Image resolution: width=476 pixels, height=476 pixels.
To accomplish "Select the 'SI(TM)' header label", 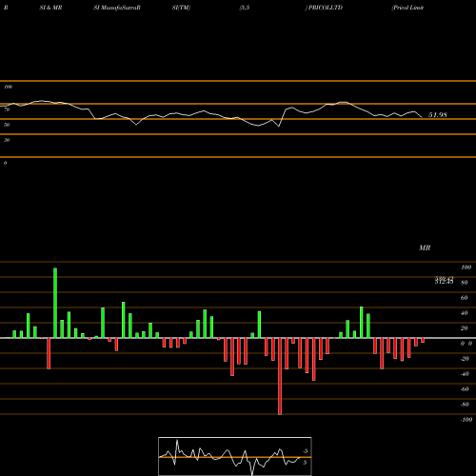I will [181, 8].
